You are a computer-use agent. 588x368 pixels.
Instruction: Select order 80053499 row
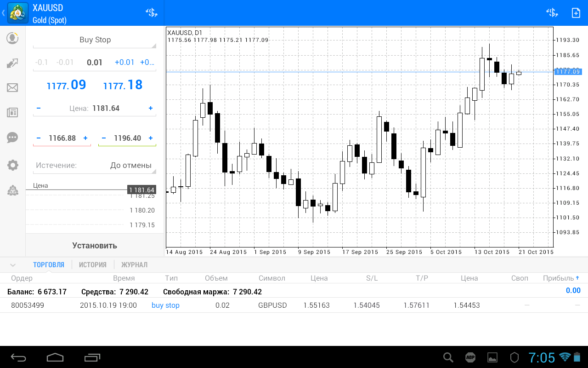294,305
